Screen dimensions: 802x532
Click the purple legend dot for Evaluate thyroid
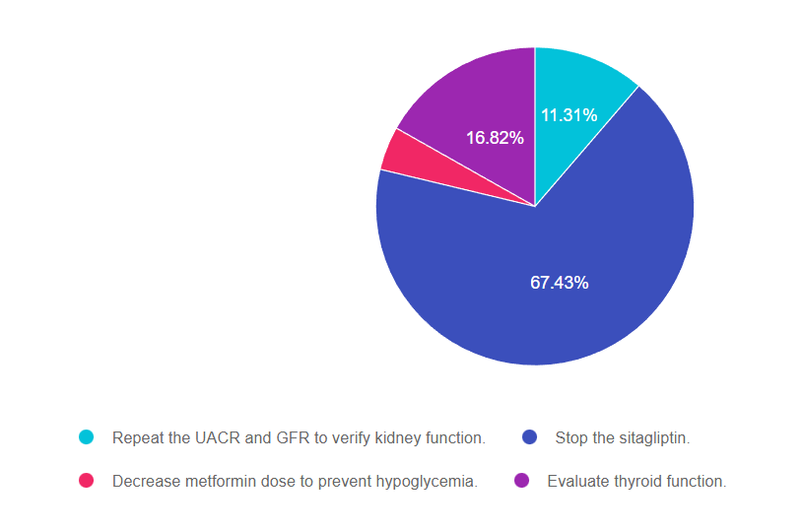click(x=522, y=481)
